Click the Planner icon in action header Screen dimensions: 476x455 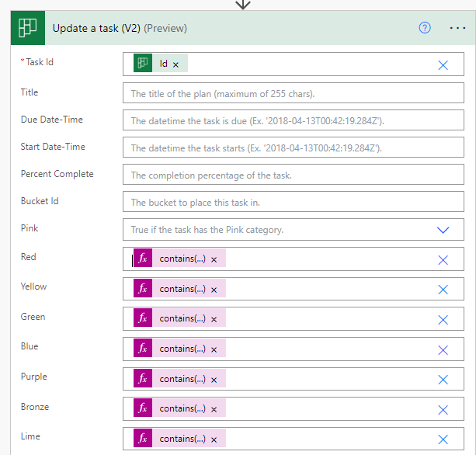(27, 28)
